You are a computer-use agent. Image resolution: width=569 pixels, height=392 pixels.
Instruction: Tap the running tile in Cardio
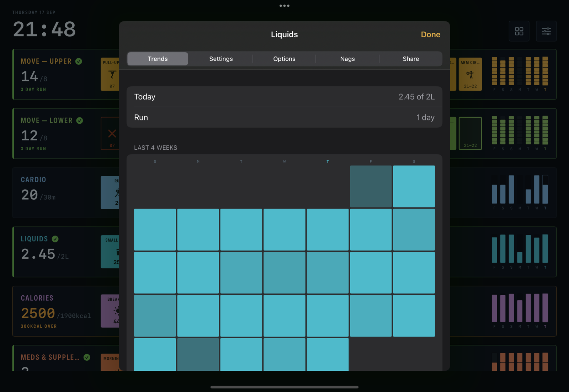click(110, 193)
